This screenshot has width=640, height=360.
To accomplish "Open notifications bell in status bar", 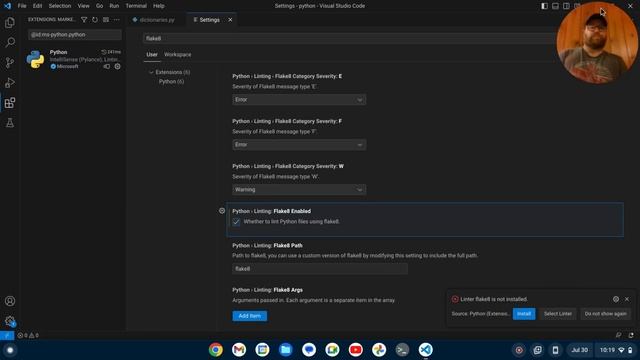I will [631, 335].
